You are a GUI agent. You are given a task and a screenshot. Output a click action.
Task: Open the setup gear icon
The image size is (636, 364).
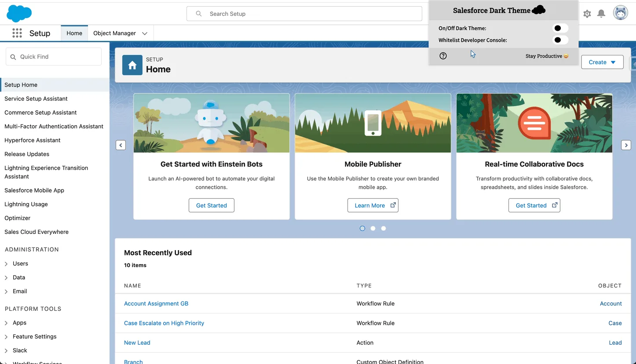pyautogui.click(x=587, y=14)
